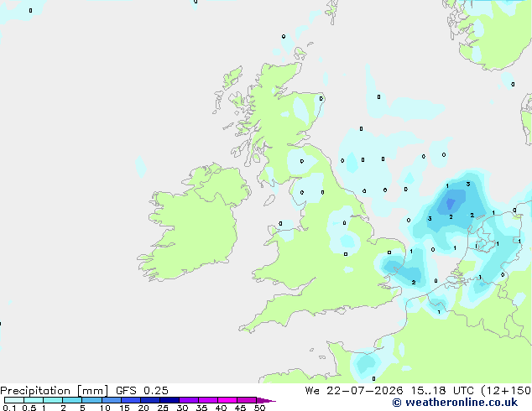Click the '50' legend scale label
This screenshot has width=532, height=411.
tap(260, 408)
